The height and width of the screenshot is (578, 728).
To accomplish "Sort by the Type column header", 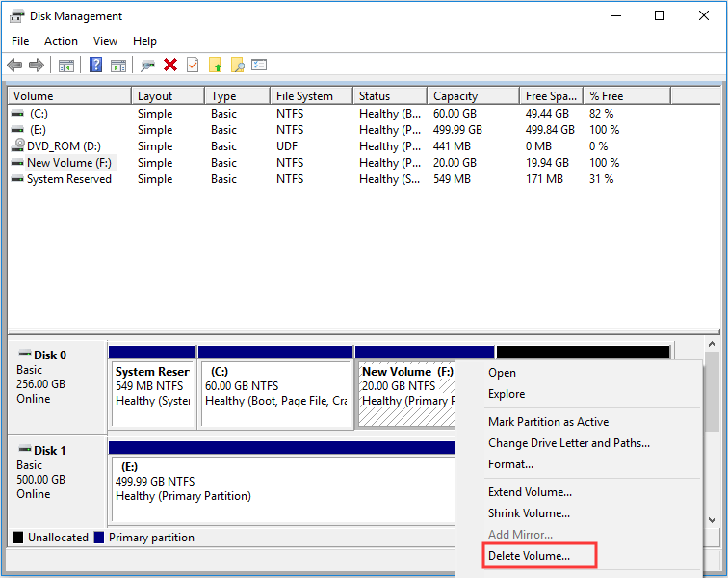I will (237, 96).
